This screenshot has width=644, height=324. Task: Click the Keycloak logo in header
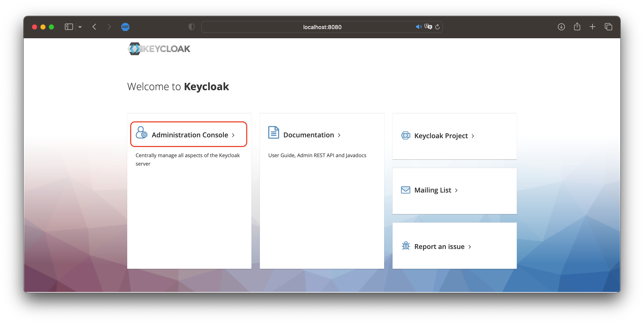pyautogui.click(x=159, y=49)
